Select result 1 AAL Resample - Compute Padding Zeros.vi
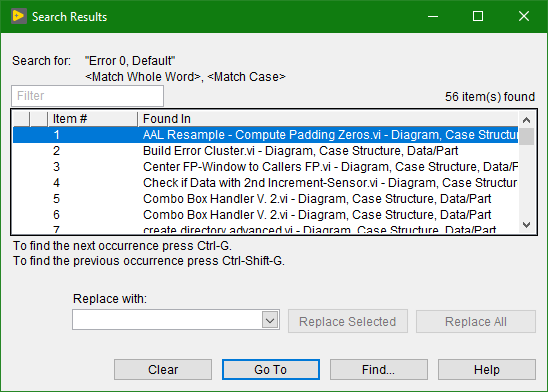 coord(266,135)
